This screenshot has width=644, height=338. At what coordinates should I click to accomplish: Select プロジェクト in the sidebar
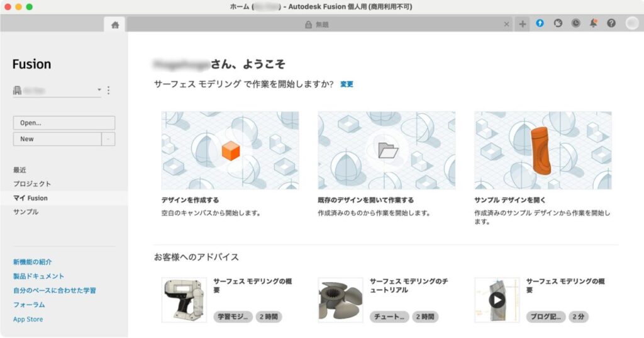pyautogui.click(x=32, y=184)
